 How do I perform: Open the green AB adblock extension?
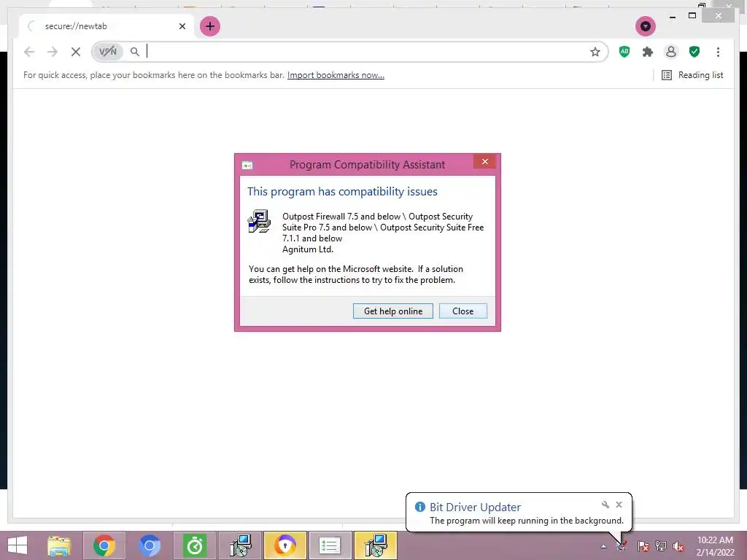[624, 52]
